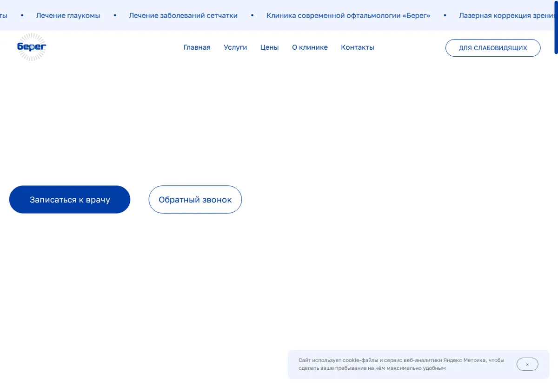This screenshot has width=558, height=392.
Task: Click the blue page scrollbar thumb
Action: pos(556,27)
